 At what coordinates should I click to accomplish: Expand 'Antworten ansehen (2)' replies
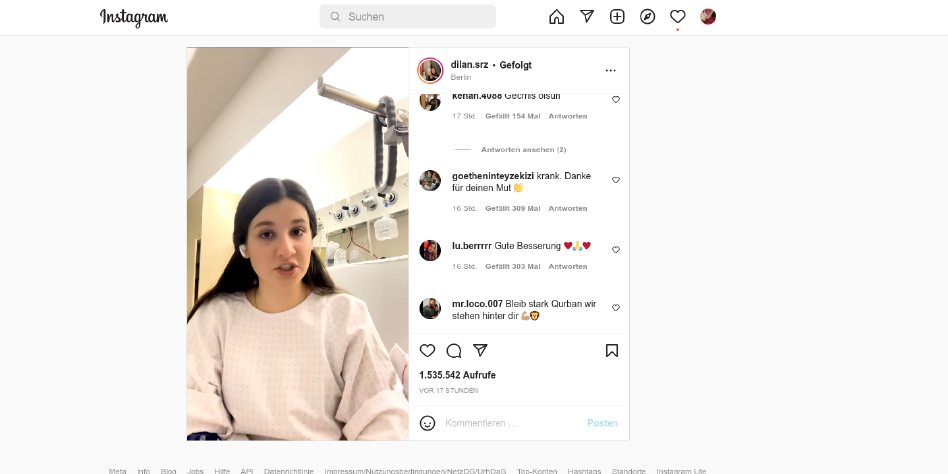[524, 149]
